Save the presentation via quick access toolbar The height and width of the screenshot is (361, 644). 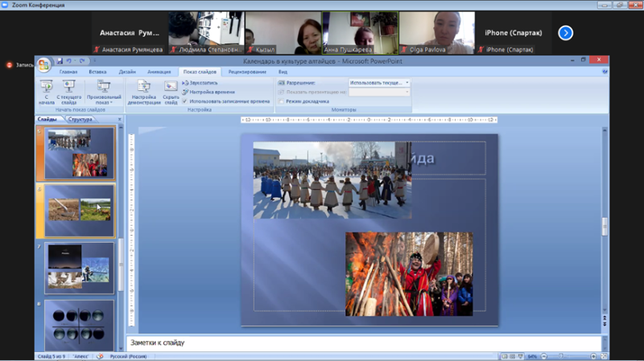[60, 61]
